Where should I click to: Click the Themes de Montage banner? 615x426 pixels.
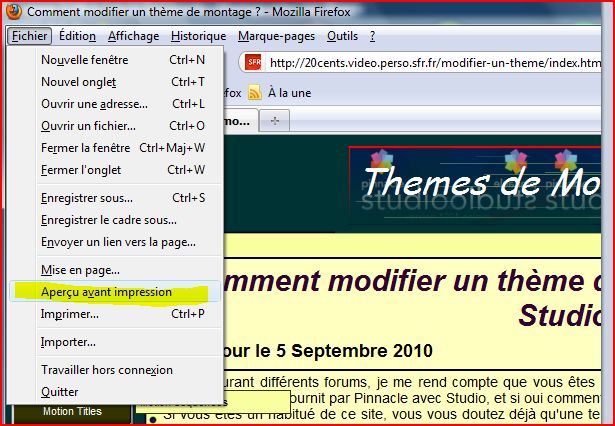click(475, 186)
